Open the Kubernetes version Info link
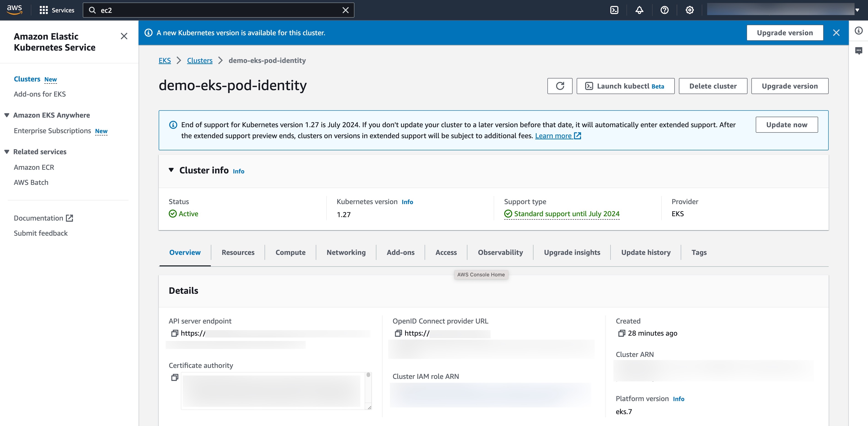 point(407,202)
